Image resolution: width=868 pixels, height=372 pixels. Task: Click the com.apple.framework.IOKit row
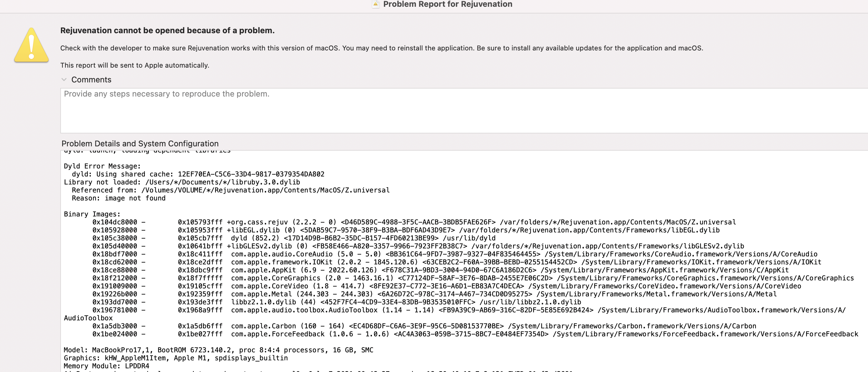click(457, 262)
